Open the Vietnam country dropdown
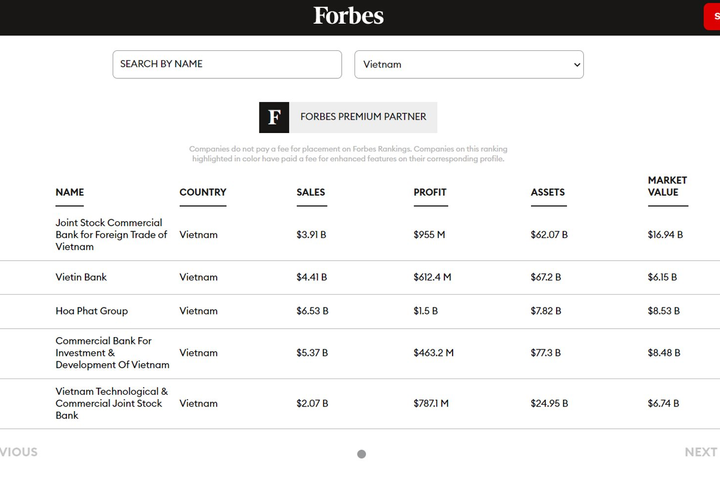The image size is (720, 480). [x=469, y=64]
